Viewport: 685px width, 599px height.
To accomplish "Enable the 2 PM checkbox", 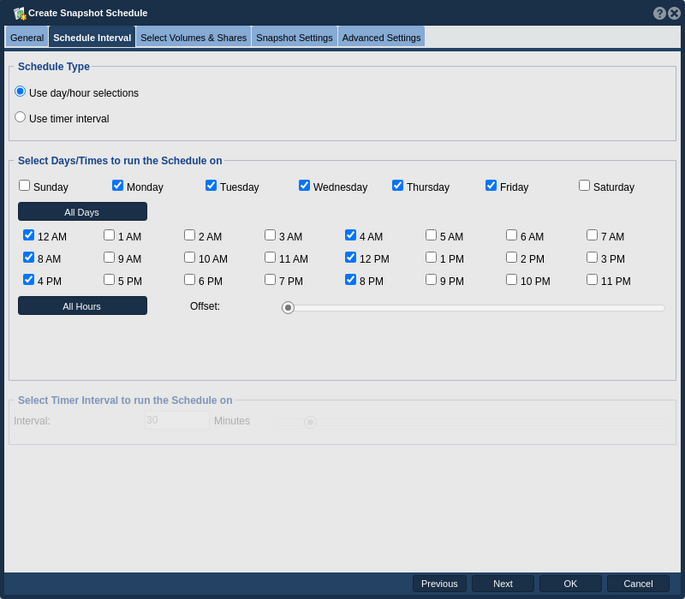I will coord(512,257).
